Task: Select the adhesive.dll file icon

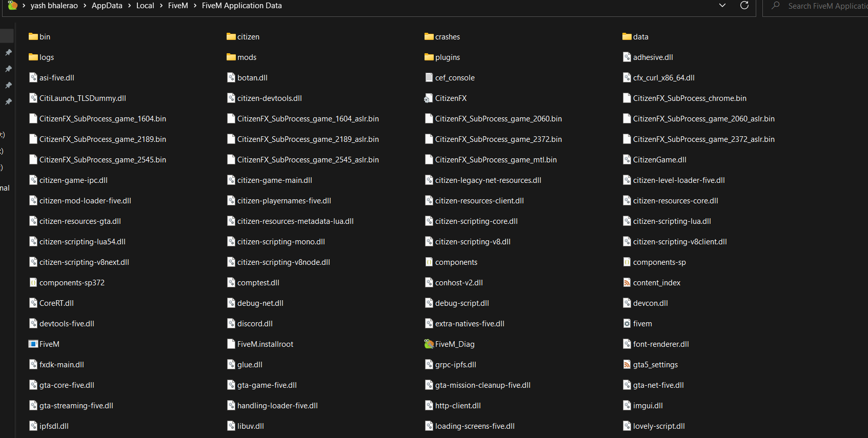Action: [627, 57]
